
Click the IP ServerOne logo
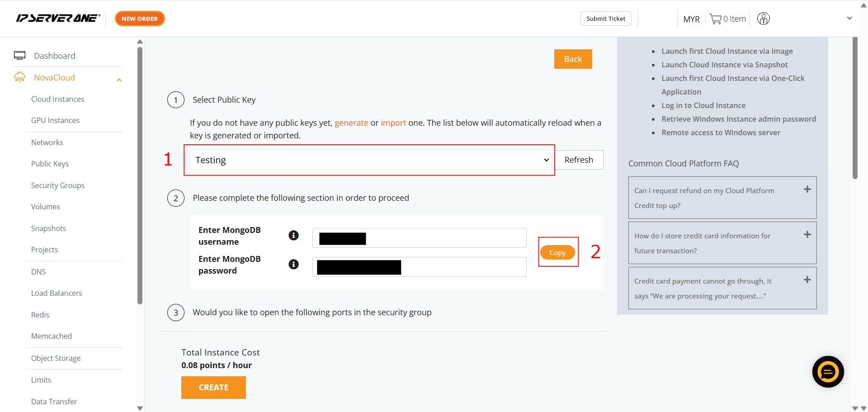point(58,18)
